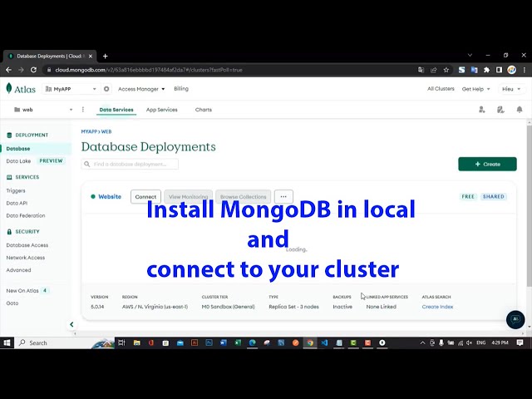Open File Explorer from taskbar
The height and width of the screenshot is (399, 532).
136,342
